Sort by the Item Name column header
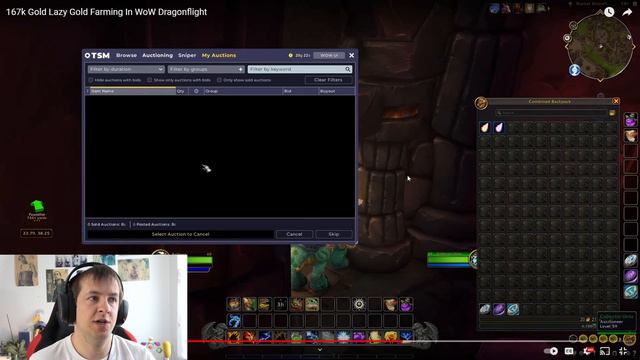The image size is (640, 360). [133, 91]
